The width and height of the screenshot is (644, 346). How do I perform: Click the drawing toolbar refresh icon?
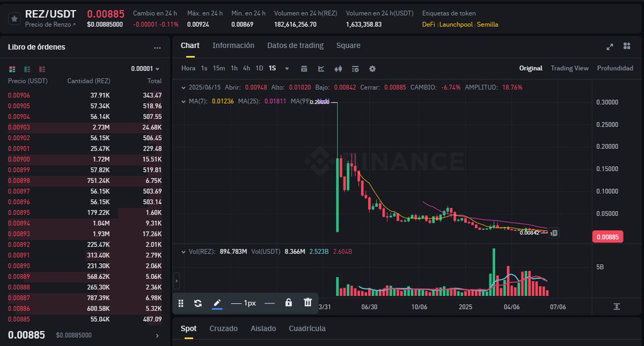tap(198, 303)
